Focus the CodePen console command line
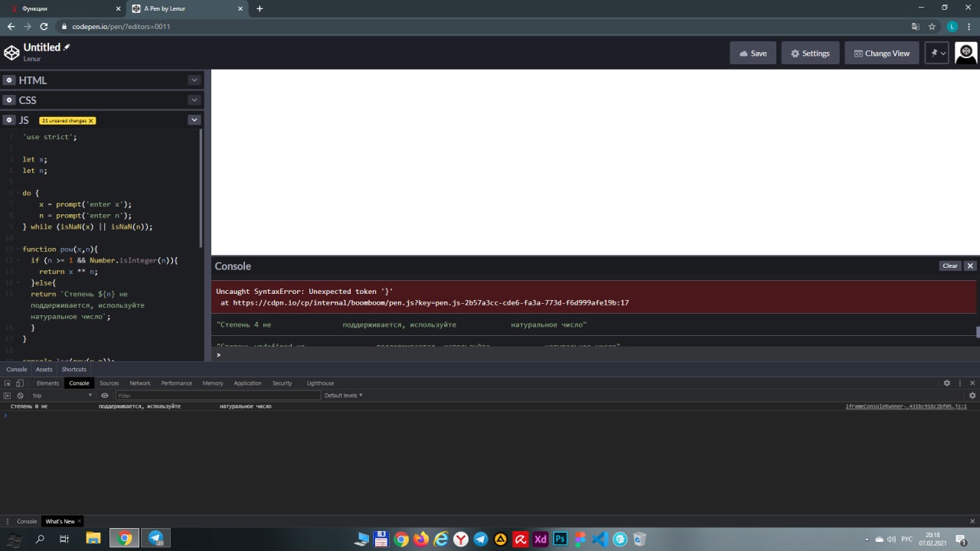This screenshot has width=980, height=551. tap(594, 354)
